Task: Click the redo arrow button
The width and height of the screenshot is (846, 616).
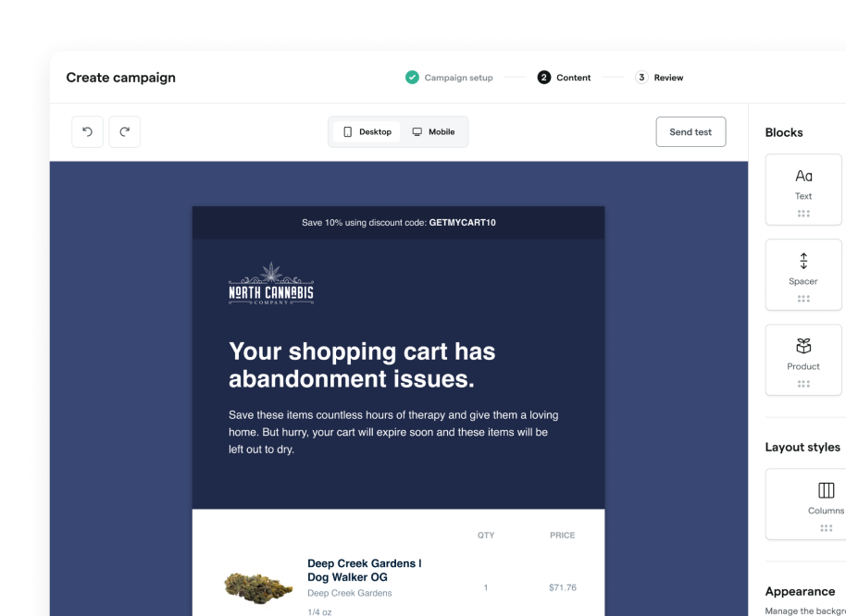Action: pos(125,131)
